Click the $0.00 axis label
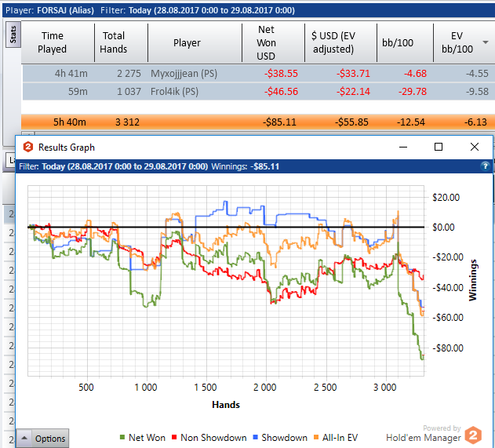This screenshot has height=448, width=495. tap(443, 228)
